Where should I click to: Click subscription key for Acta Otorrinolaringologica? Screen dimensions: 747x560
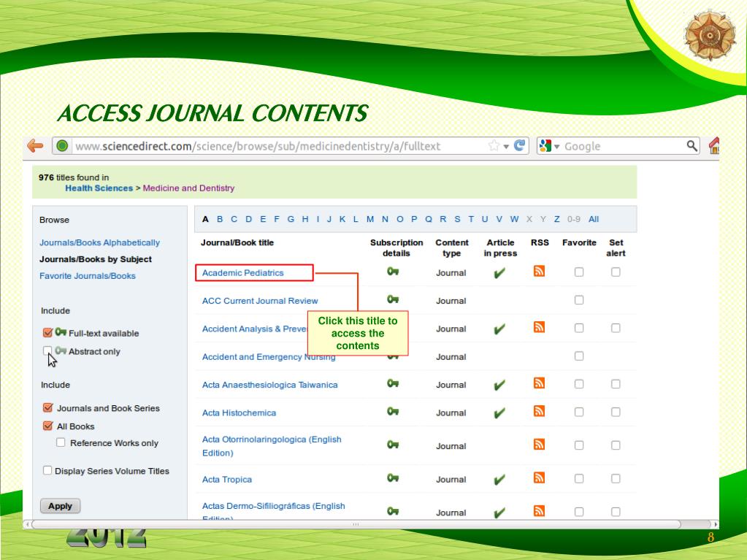point(393,445)
